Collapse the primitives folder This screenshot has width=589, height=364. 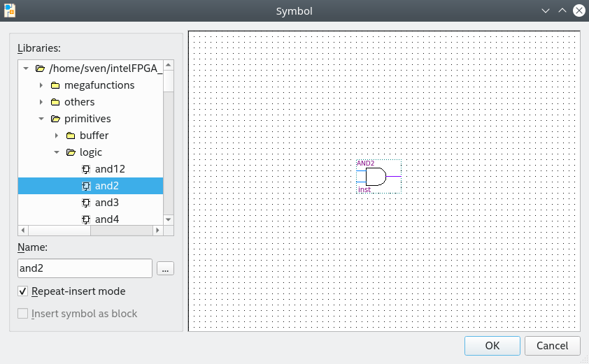click(x=41, y=119)
